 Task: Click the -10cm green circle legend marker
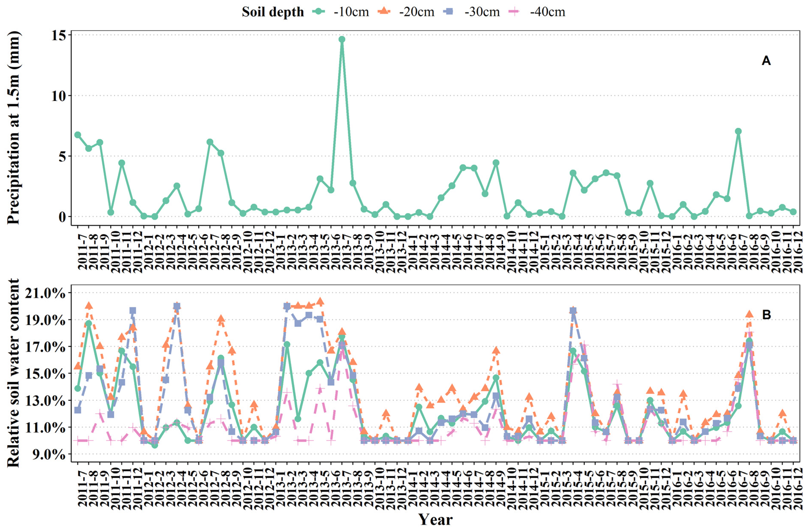(318, 12)
